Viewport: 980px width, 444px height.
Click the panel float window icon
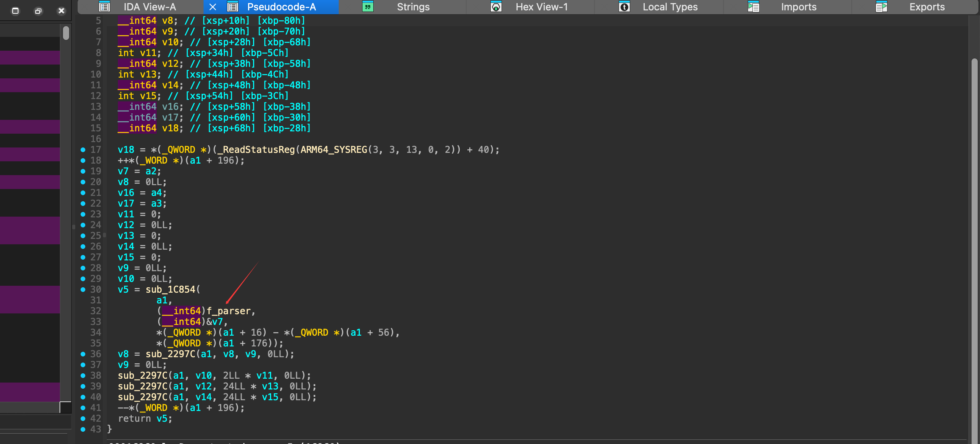tap(38, 11)
